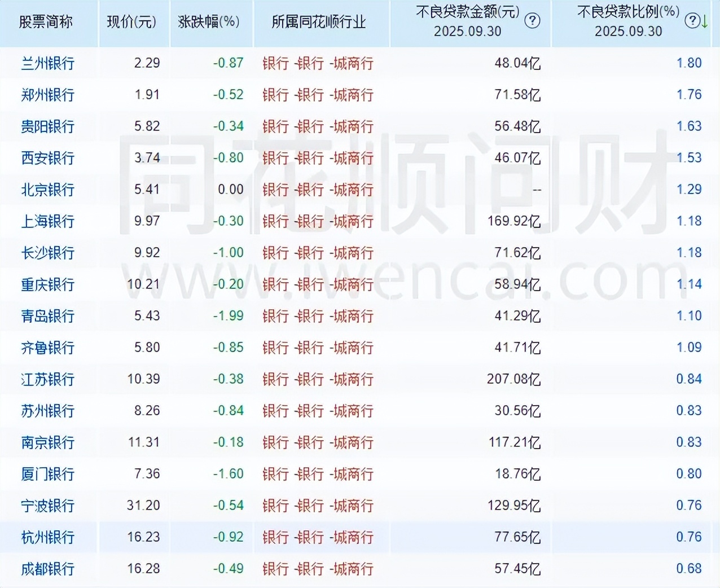The width and height of the screenshot is (720, 588).
Task: Click the industry cell in 兰州银行 row
Action: [318, 63]
